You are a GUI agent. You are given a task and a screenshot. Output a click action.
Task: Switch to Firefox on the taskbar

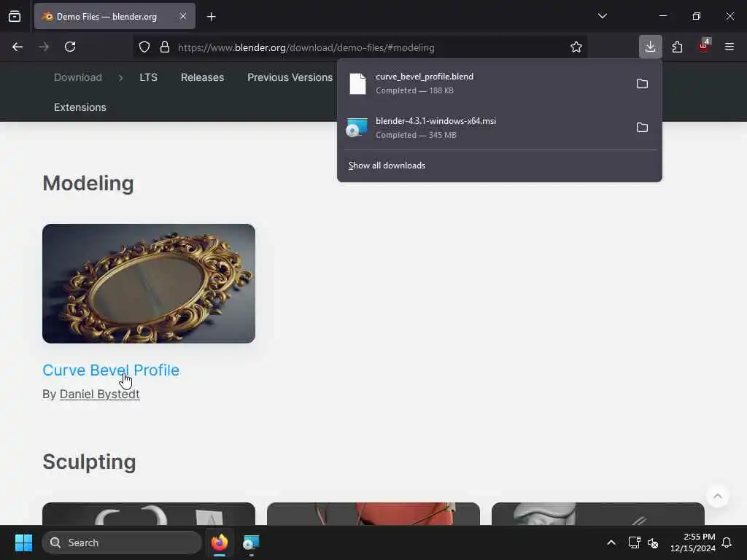(x=220, y=542)
